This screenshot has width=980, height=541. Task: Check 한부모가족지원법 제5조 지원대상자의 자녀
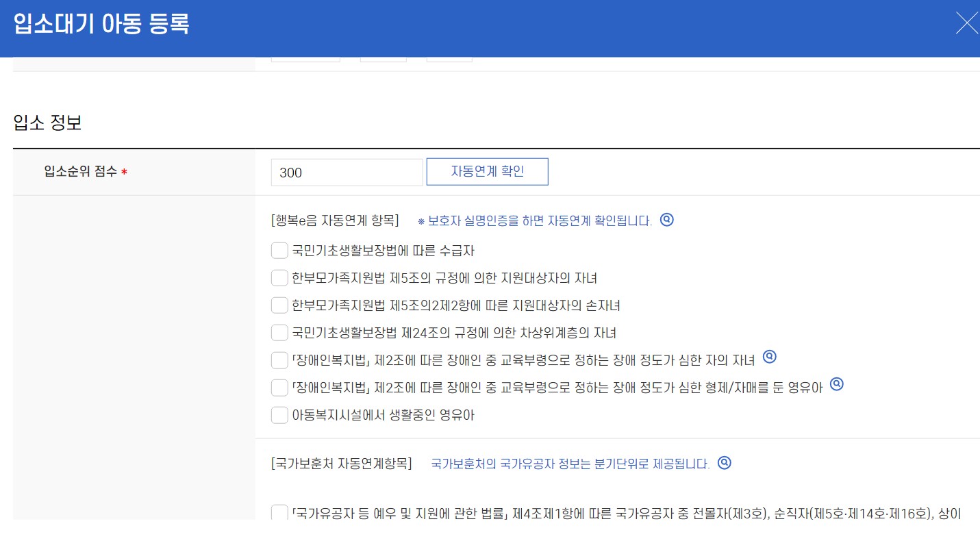[x=279, y=278]
